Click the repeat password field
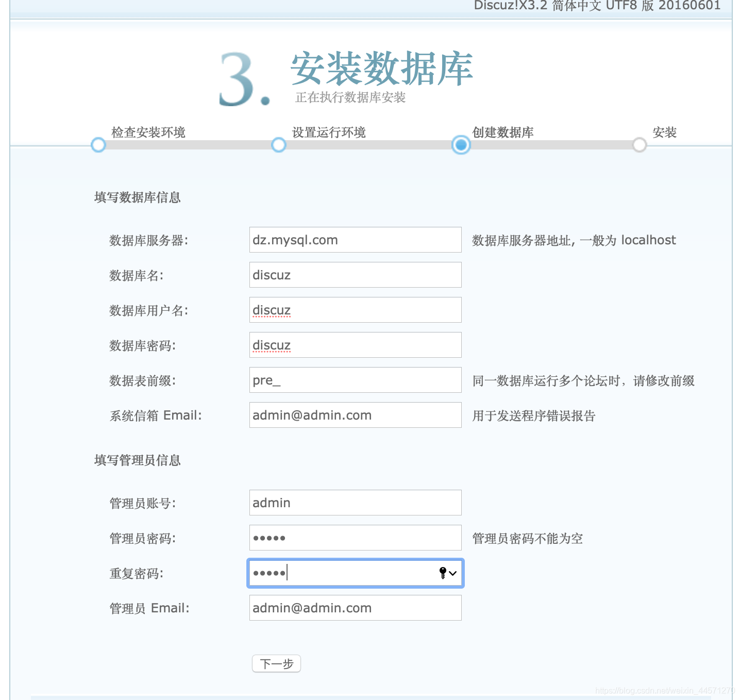 [x=356, y=573]
